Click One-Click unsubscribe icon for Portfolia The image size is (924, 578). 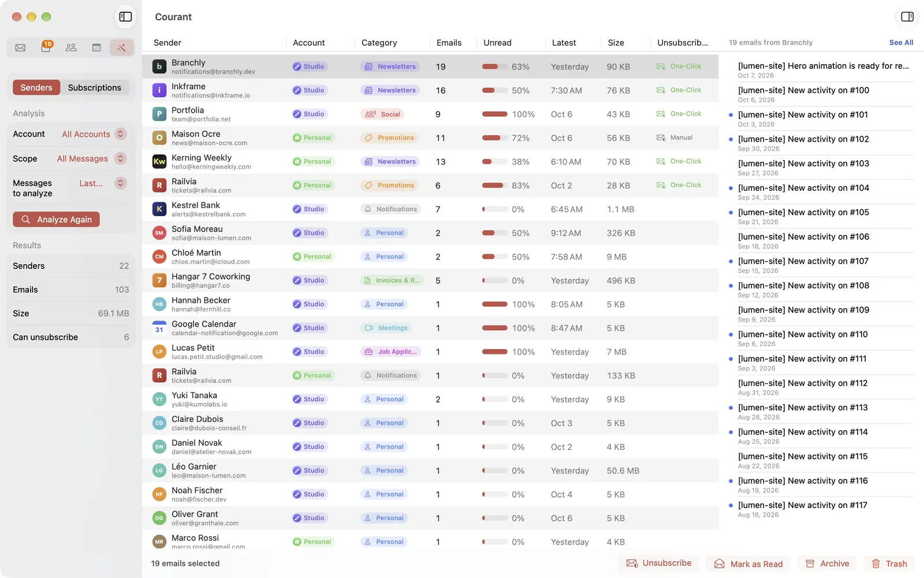click(x=661, y=114)
